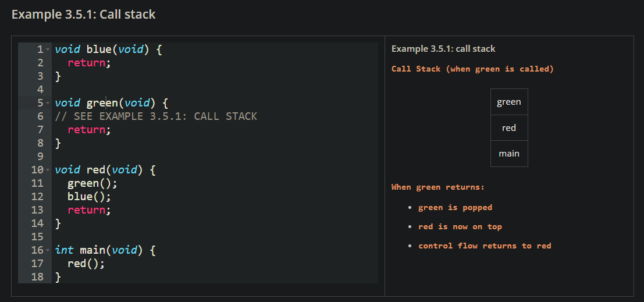Click the 'Example 3.5.1: call stack' panel title
This screenshot has width=644, height=302.
[x=443, y=49]
